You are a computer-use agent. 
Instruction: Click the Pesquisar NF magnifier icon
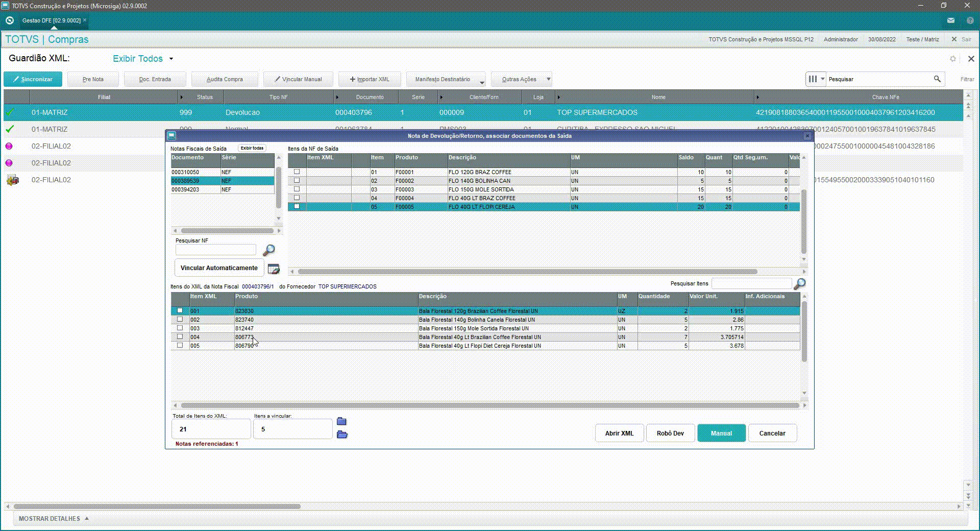[x=268, y=250]
